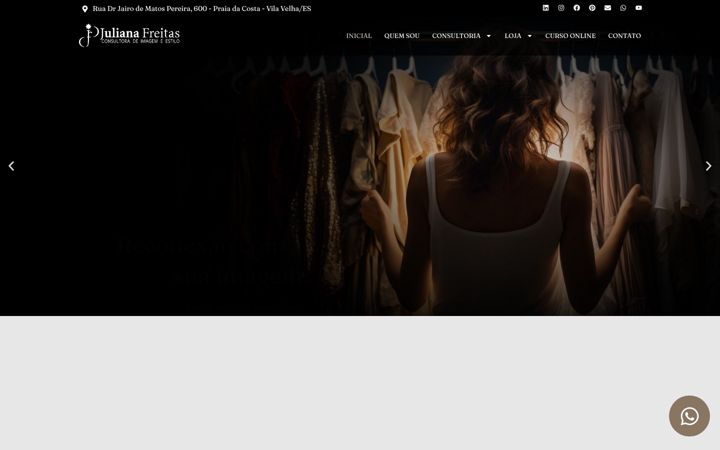The width and height of the screenshot is (720, 450).
Task: Open the YouTube social icon
Action: [x=639, y=8]
